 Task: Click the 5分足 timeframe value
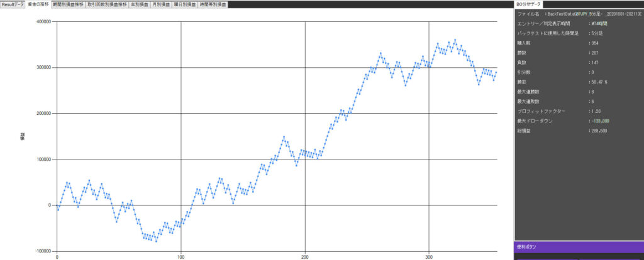coord(597,33)
